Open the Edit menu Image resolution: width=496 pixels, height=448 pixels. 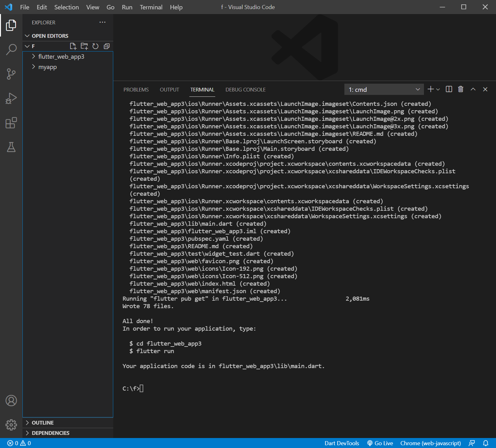pyautogui.click(x=42, y=7)
